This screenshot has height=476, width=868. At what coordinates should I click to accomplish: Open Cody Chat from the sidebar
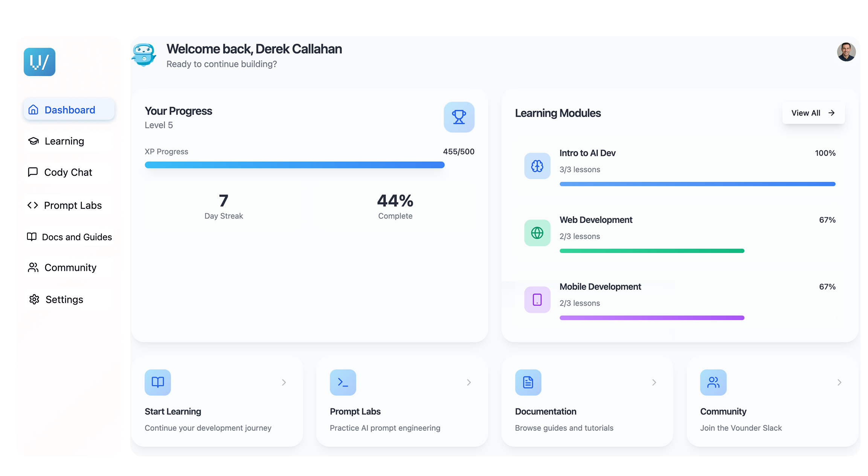point(68,172)
